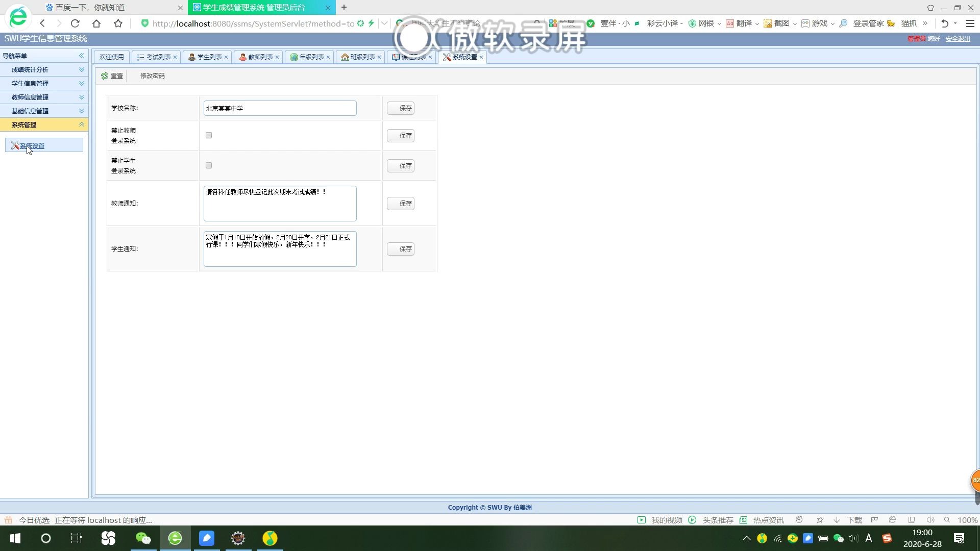
Task: Click 安全退出 to log out
Action: point(958,39)
